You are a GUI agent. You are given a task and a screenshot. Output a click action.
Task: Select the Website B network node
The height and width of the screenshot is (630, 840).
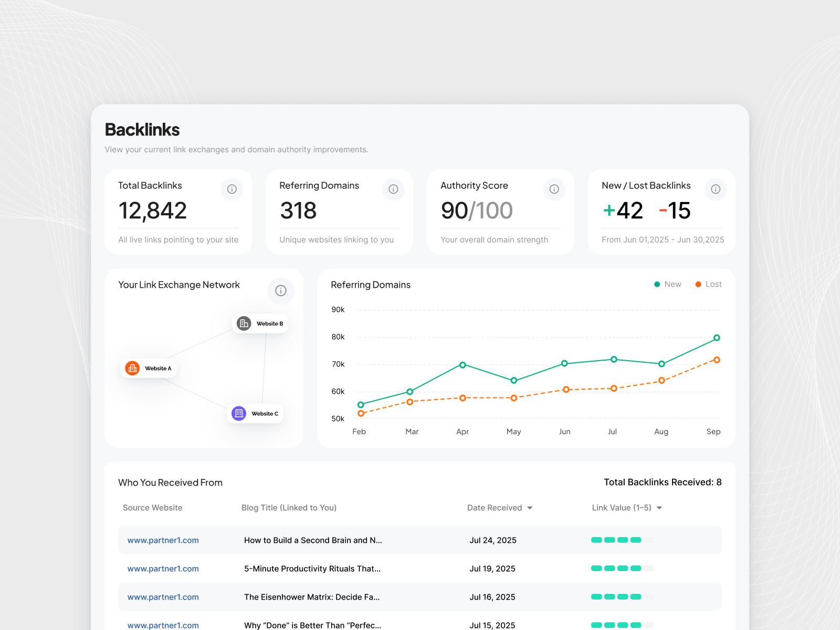[260, 323]
